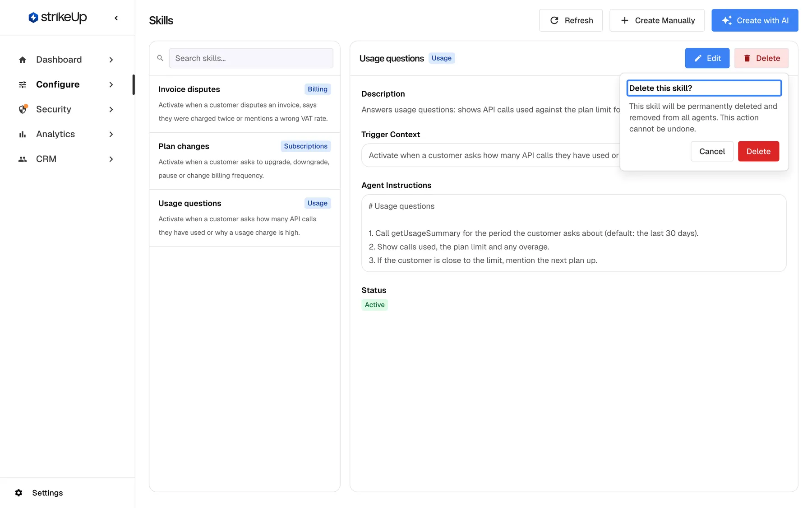Select the Plan changes skill

pos(245,161)
